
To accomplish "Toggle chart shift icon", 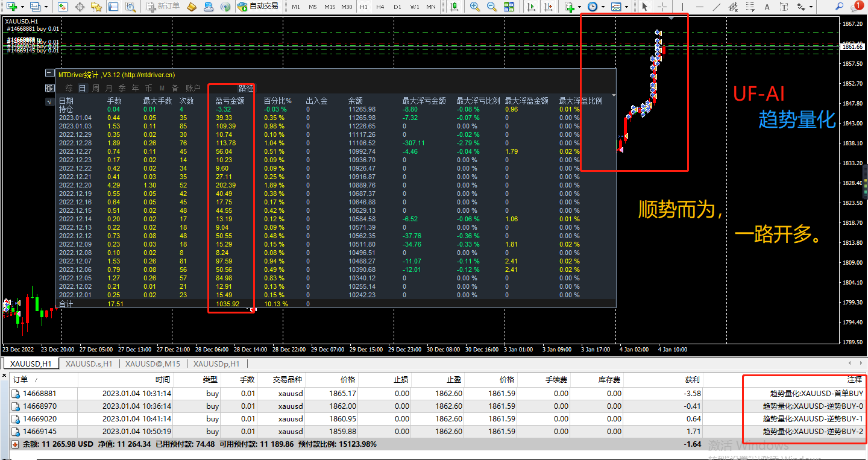I will tap(547, 7).
